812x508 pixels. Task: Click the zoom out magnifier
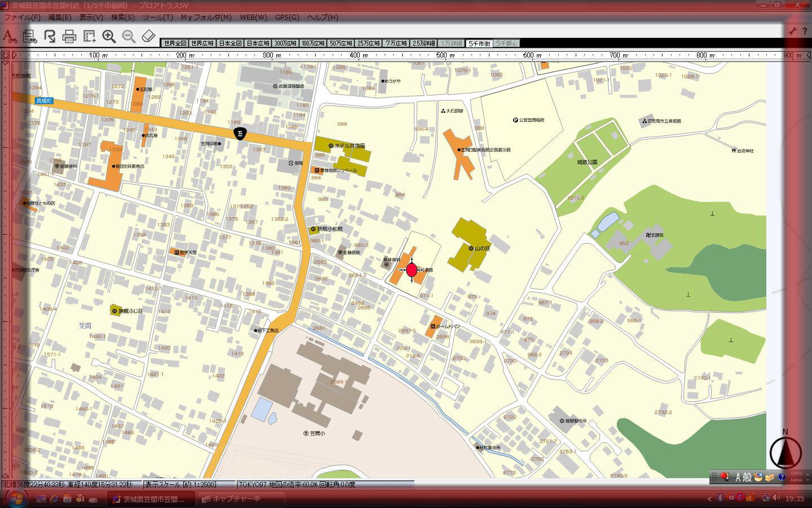pyautogui.click(x=129, y=37)
